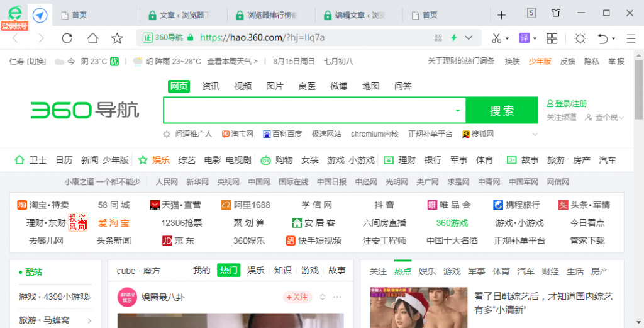Open the translate dropdown arrow
644x328 pixels.
coord(535,38)
